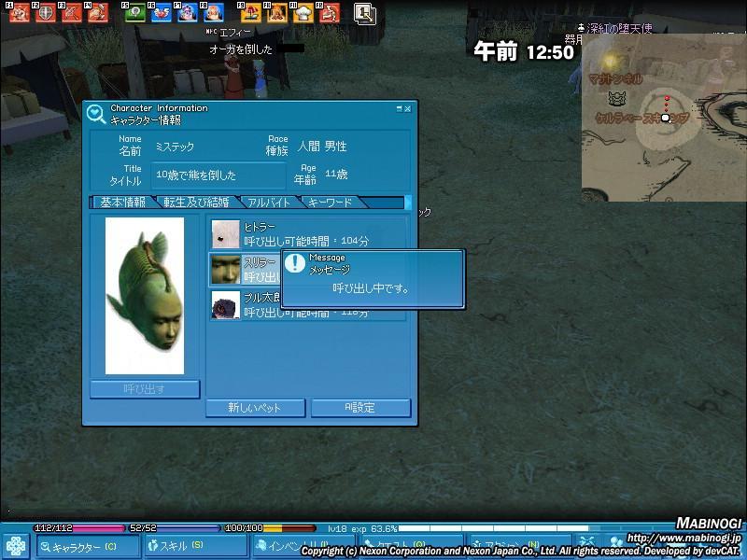747x560 pixels.
Task: Open the クエスト (Q) menu button
Action: click(x=412, y=547)
